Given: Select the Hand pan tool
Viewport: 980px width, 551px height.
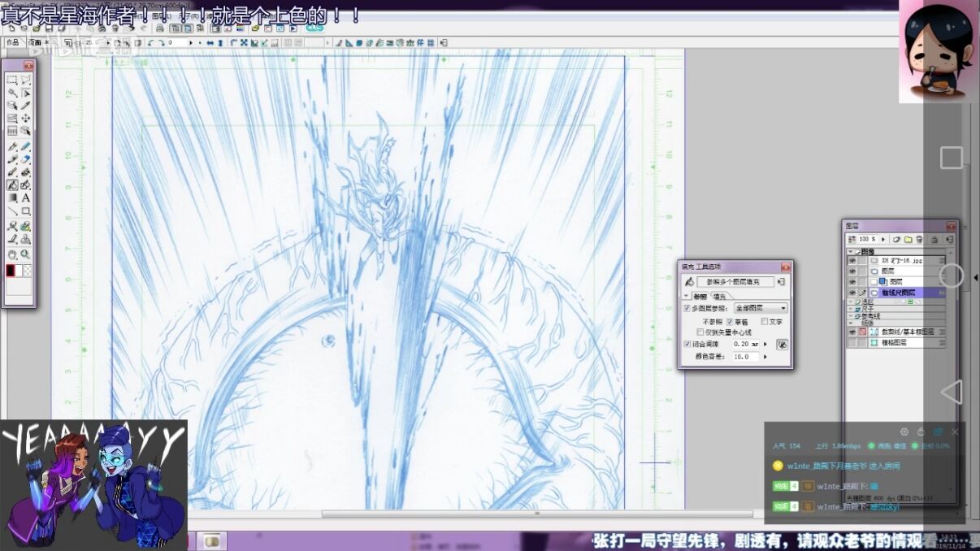Looking at the screenshot, I should coord(12,254).
